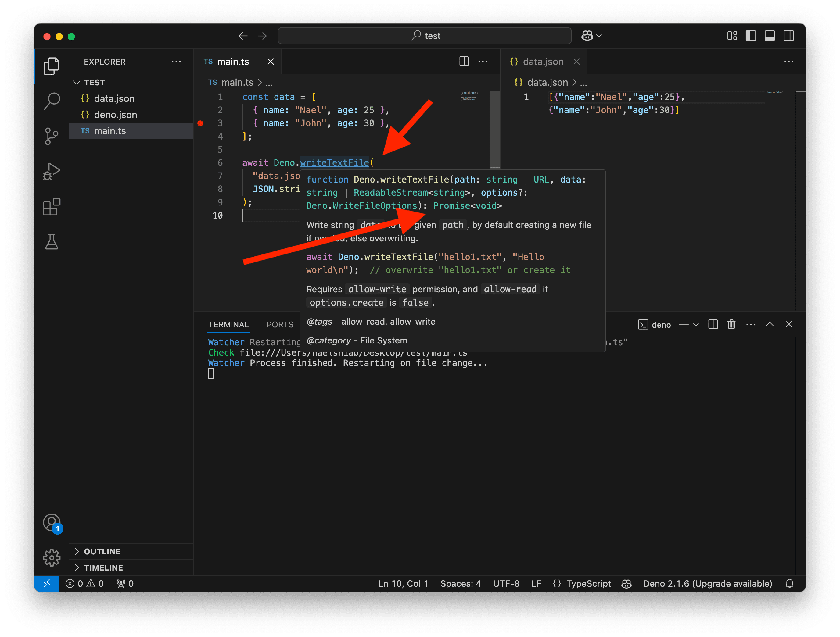Open more actions for main.ts editor group
Screen dimensions: 840x637
coord(483,62)
